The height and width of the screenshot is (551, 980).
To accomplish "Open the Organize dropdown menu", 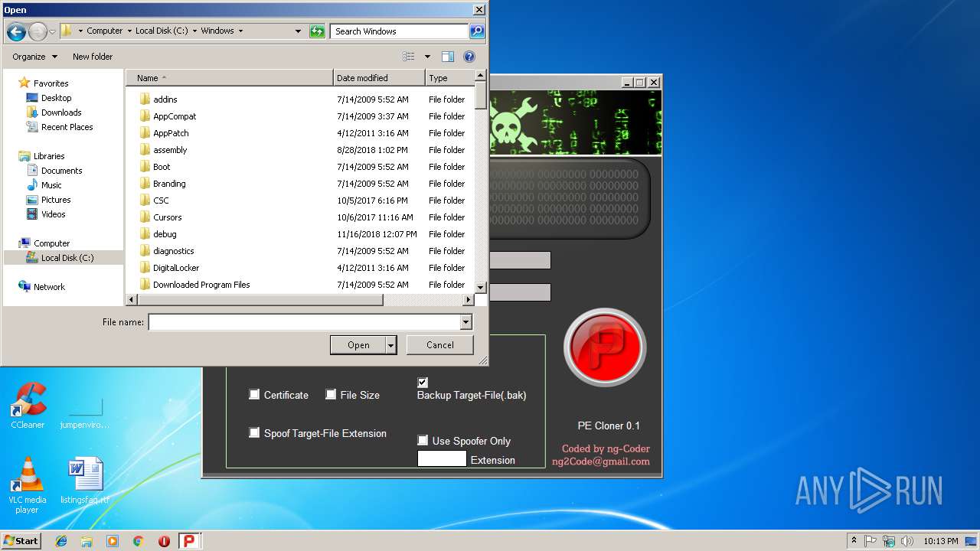I will (x=34, y=57).
